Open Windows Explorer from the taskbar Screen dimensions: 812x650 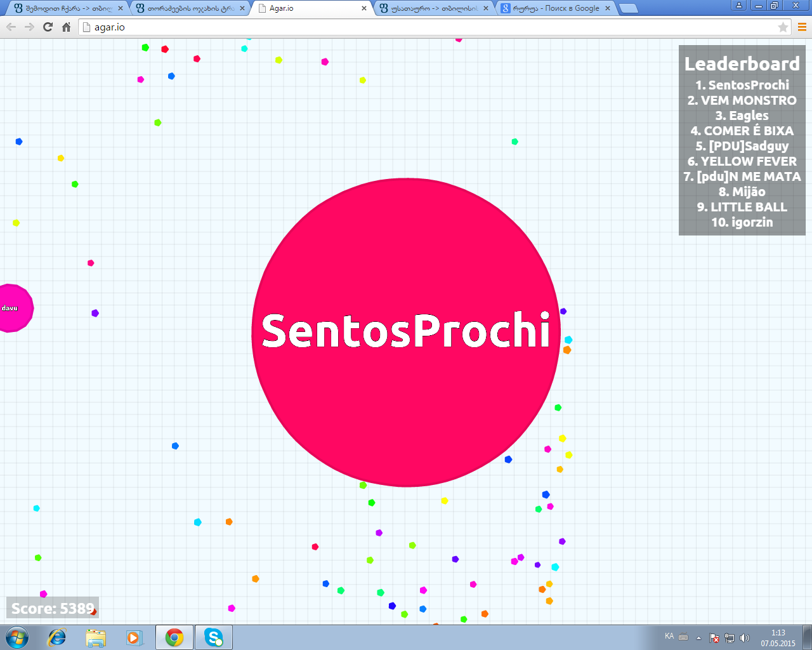[96, 637]
